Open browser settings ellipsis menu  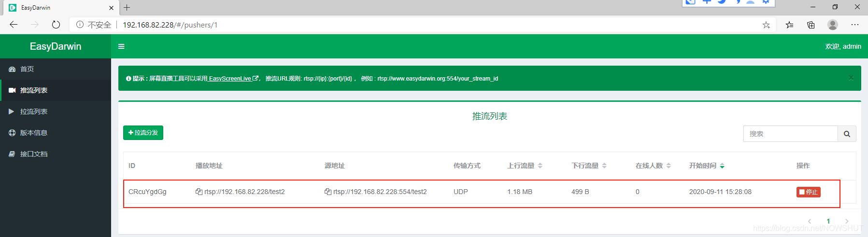[854, 25]
